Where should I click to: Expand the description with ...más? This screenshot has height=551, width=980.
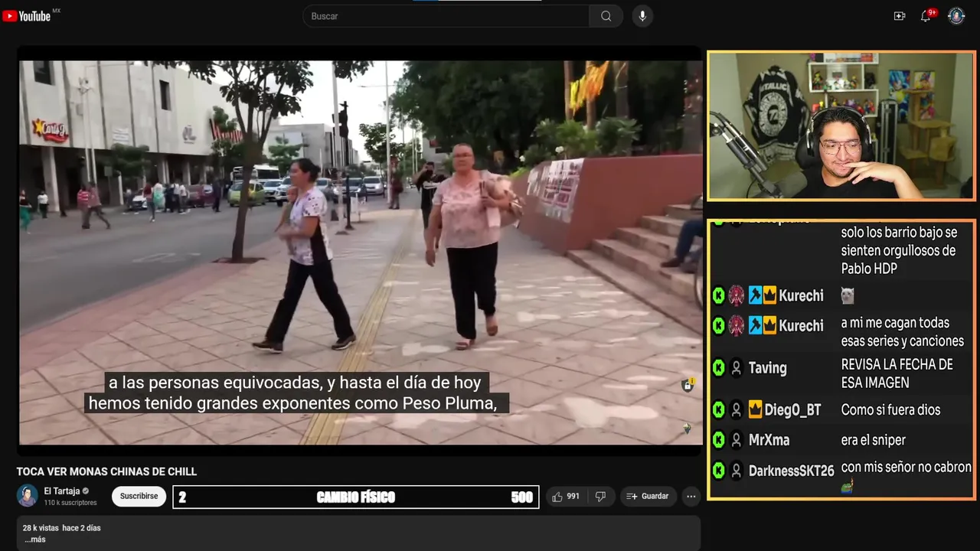click(34, 540)
